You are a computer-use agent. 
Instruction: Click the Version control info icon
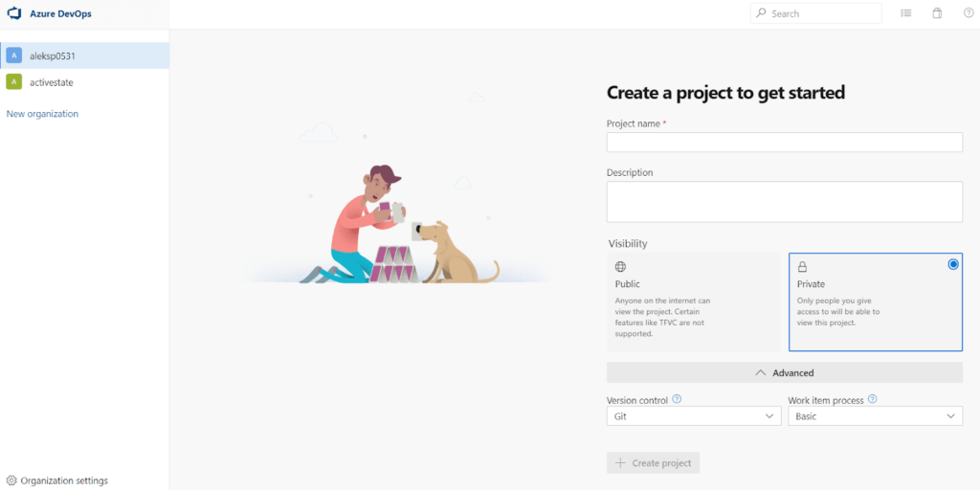677,399
